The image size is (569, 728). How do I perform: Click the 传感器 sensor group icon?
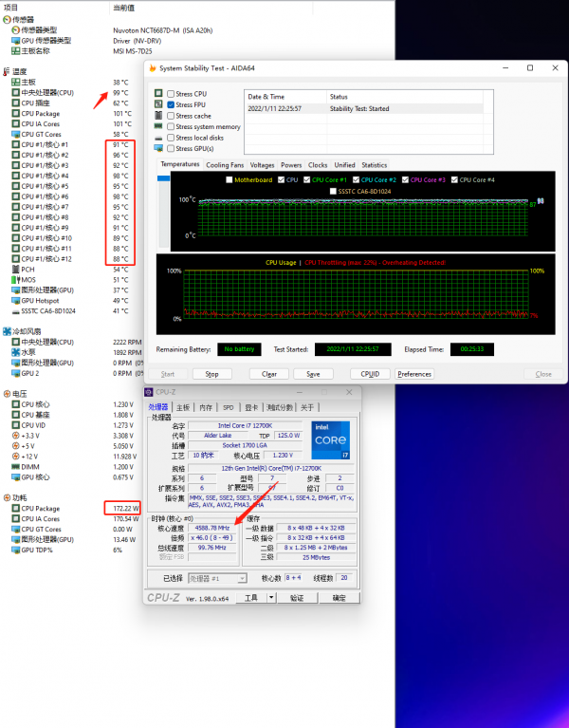[7, 20]
